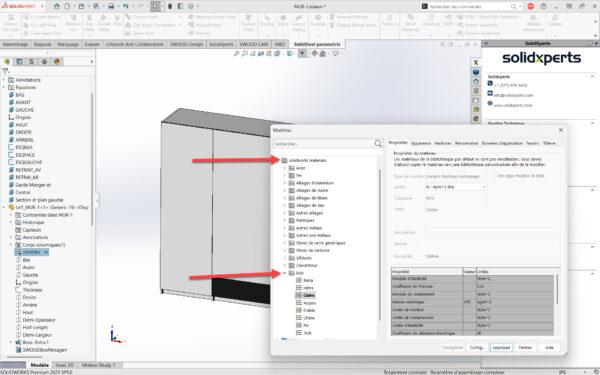Click the Zoom to Area icon

[x=245, y=54]
